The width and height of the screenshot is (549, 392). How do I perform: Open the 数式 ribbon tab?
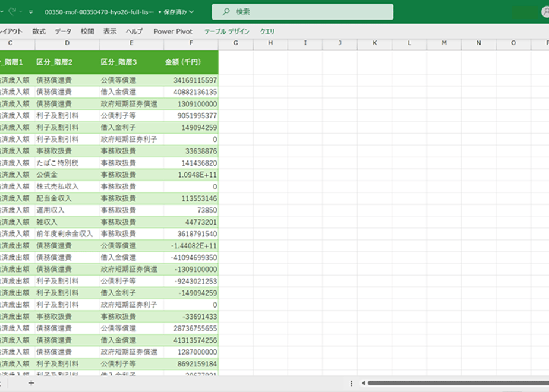click(39, 31)
